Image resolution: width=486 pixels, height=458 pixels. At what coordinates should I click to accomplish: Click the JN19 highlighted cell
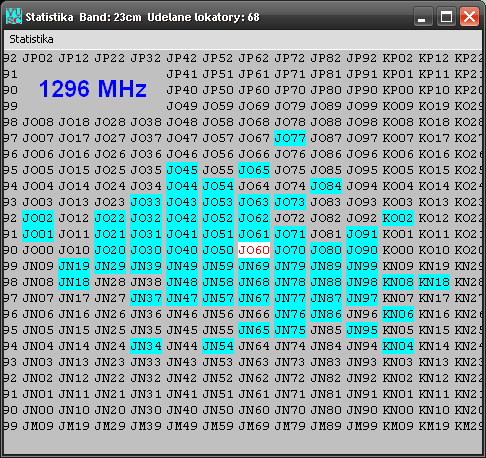click(74, 266)
